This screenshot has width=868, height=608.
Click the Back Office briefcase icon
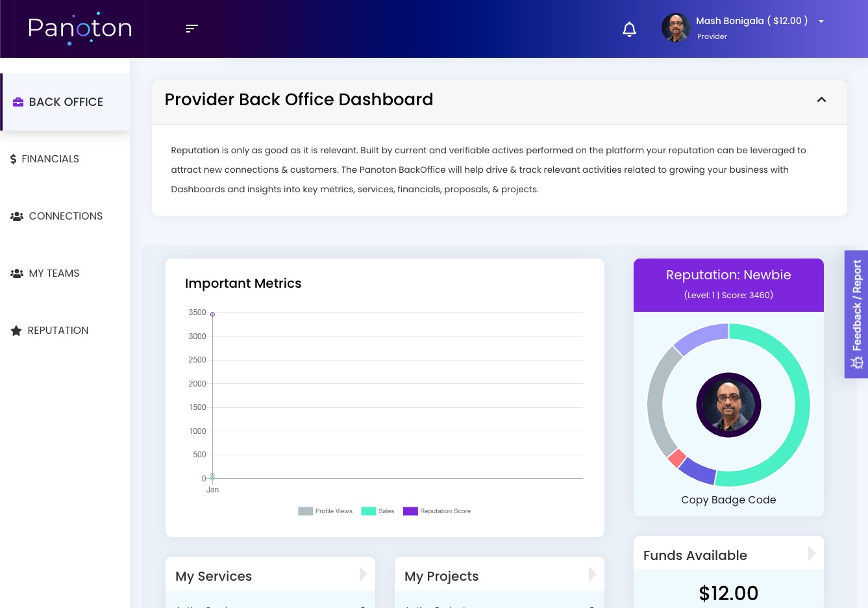pos(18,102)
